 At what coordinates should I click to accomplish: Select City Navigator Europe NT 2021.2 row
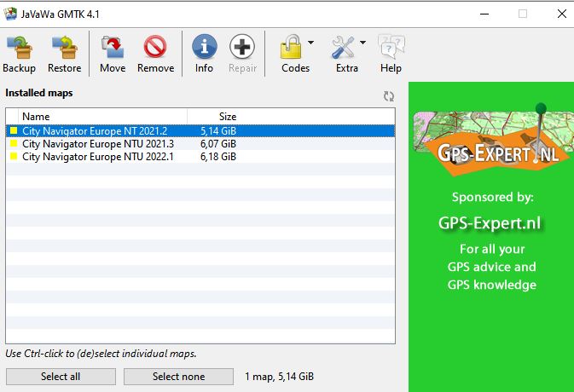click(x=200, y=131)
